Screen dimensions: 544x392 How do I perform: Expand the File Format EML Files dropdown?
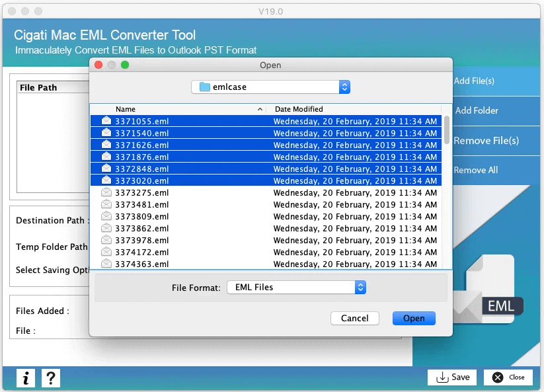[297, 288]
